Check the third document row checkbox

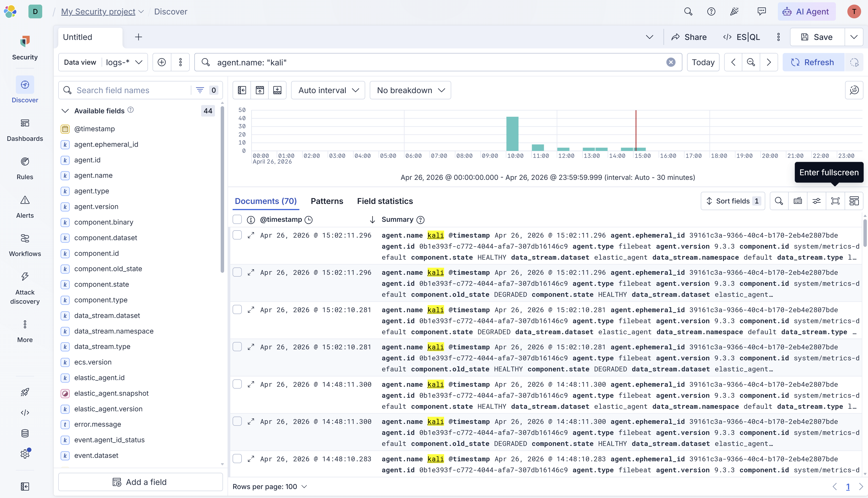pos(237,309)
